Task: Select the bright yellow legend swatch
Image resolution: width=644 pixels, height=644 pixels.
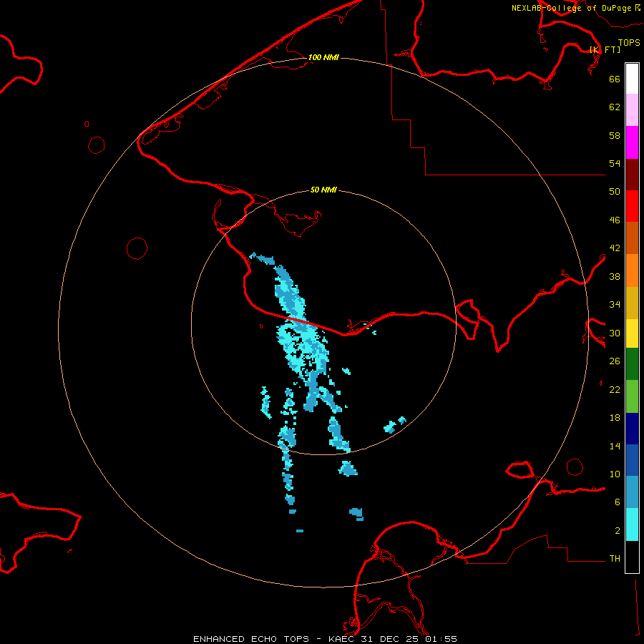Action: point(632,333)
